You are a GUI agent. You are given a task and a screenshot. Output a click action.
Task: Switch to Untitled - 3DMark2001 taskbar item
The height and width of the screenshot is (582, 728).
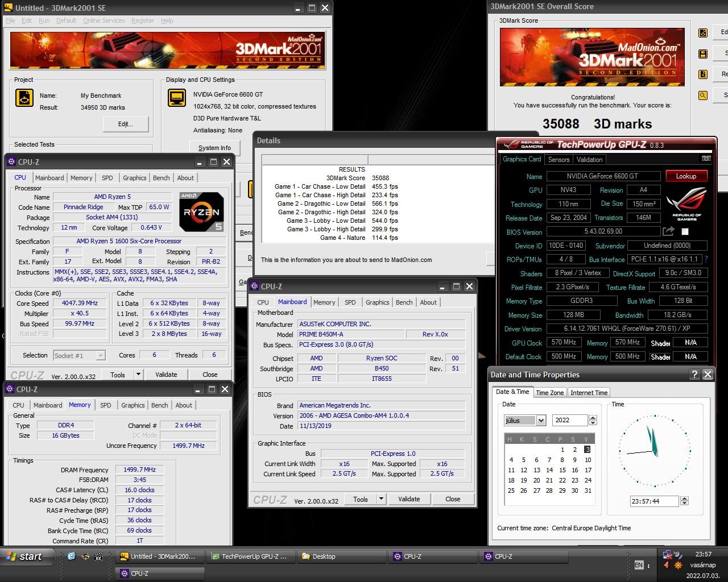coord(159,556)
